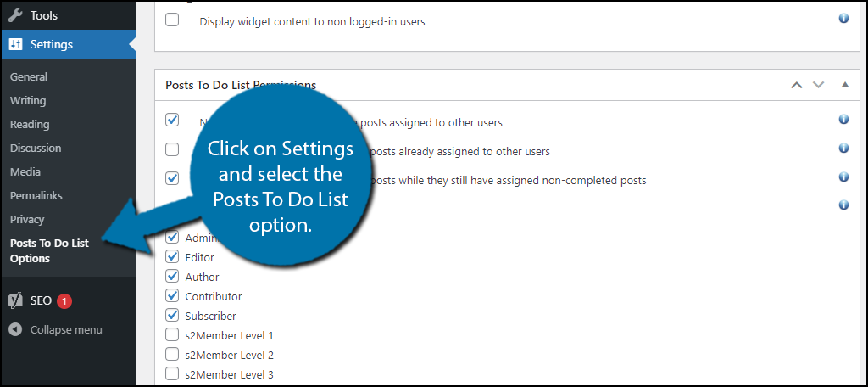Click the Settings sliders icon in sidebar

[x=15, y=44]
